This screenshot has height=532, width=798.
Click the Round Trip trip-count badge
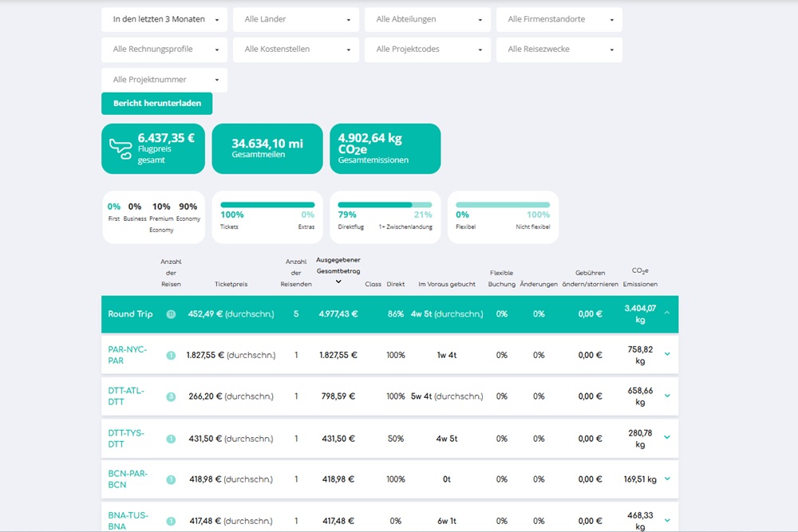[171, 314]
